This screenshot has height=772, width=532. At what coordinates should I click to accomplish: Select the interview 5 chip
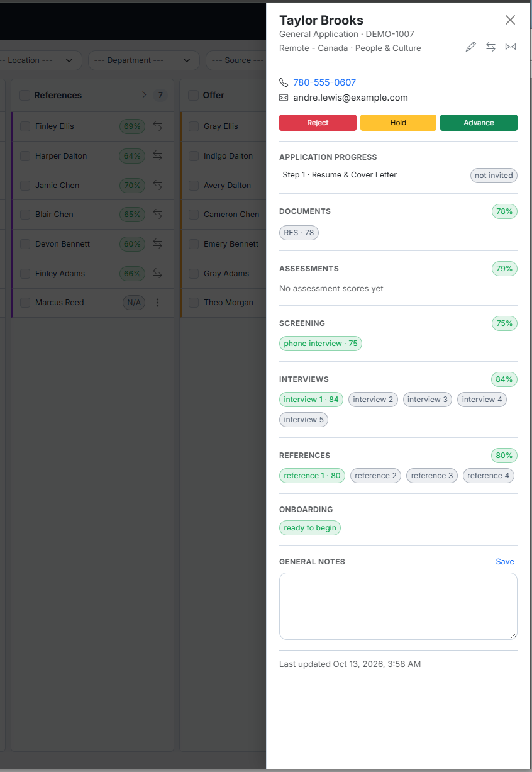304,420
